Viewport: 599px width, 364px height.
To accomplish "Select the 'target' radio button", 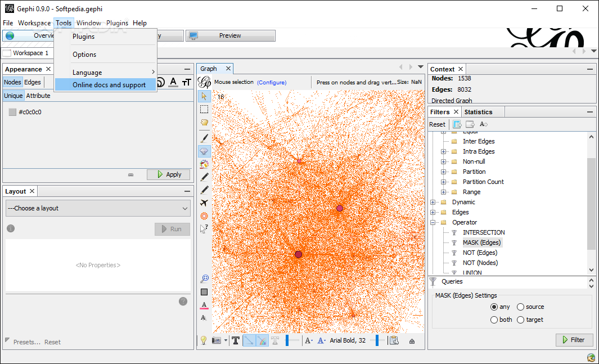I will 520,320.
